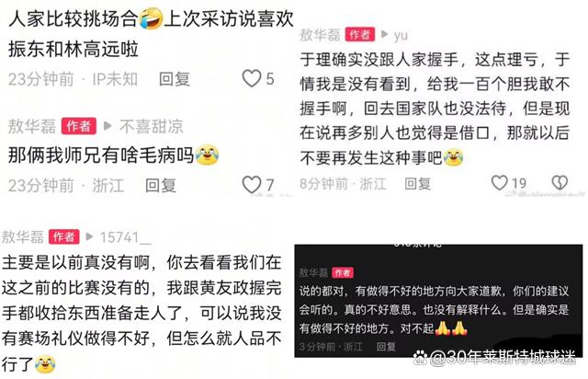
Task: Tap the broken-heart dislike icon
Action: pyautogui.click(x=560, y=183)
